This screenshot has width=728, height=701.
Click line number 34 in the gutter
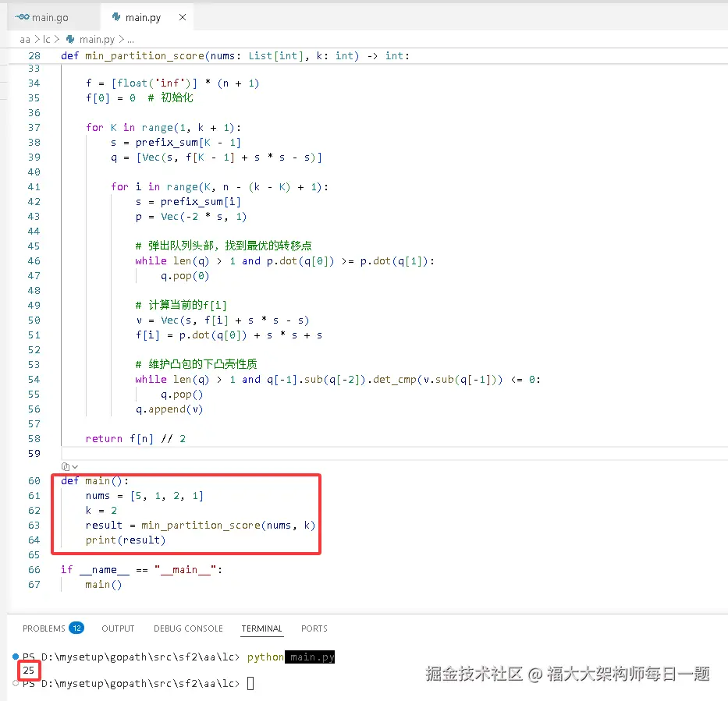[x=34, y=83]
